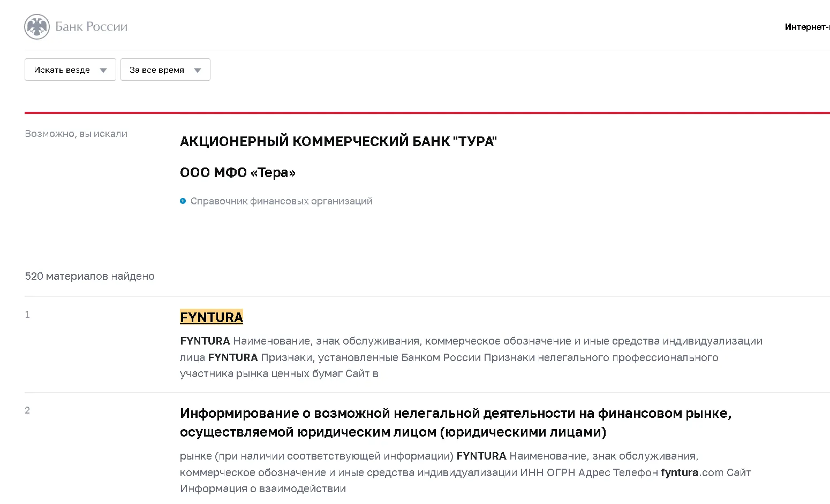
Task: Select result number 2 marker
Action: (27, 410)
